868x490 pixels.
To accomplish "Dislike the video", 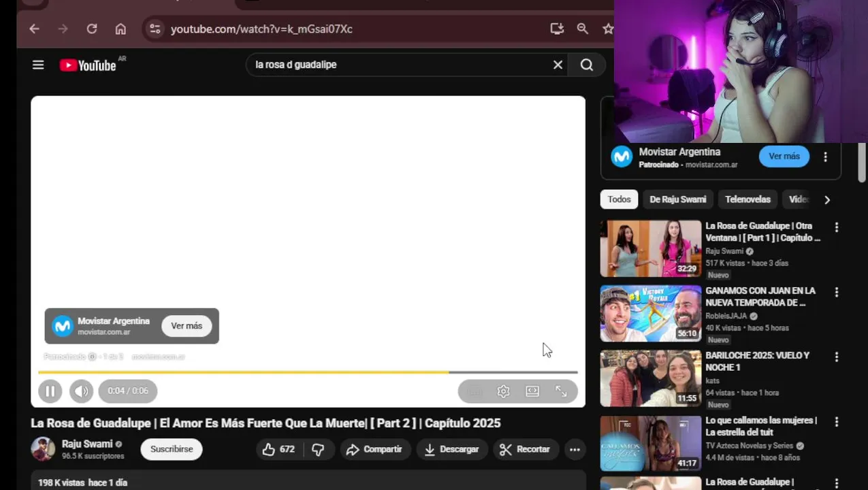I will pos(318,449).
